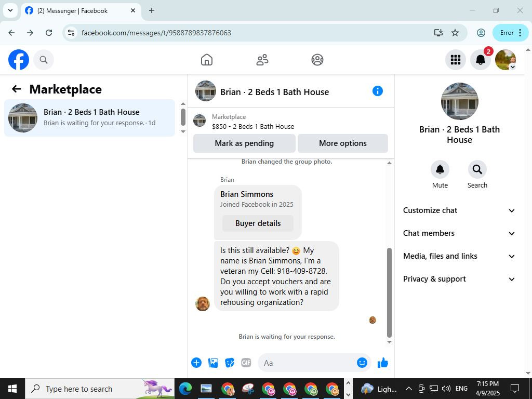Send a thumbs-up like
The image size is (532, 399).
(383, 363)
